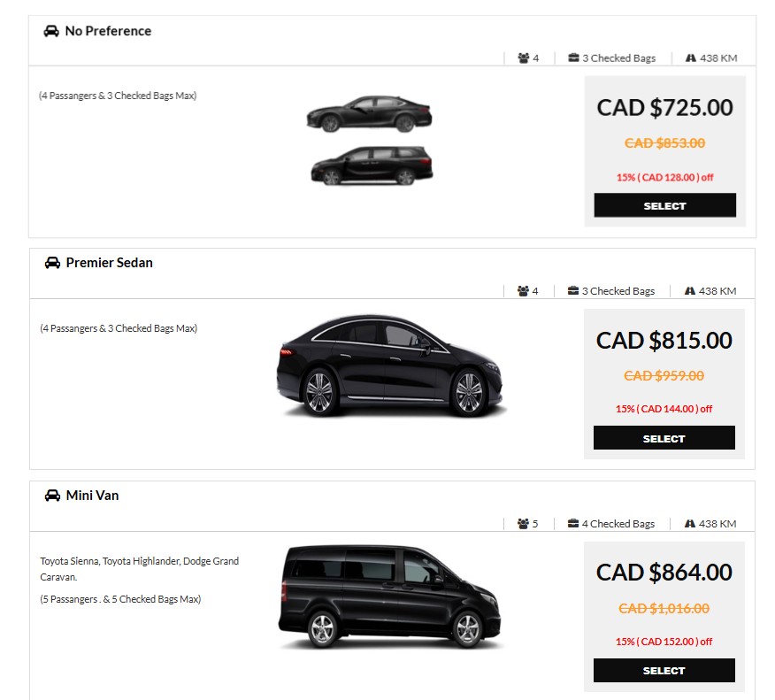Image resolution: width=775 pixels, height=700 pixels.
Task: Select the No Preference vehicle at CAD $725.00
Action: click(x=664, y=205)
